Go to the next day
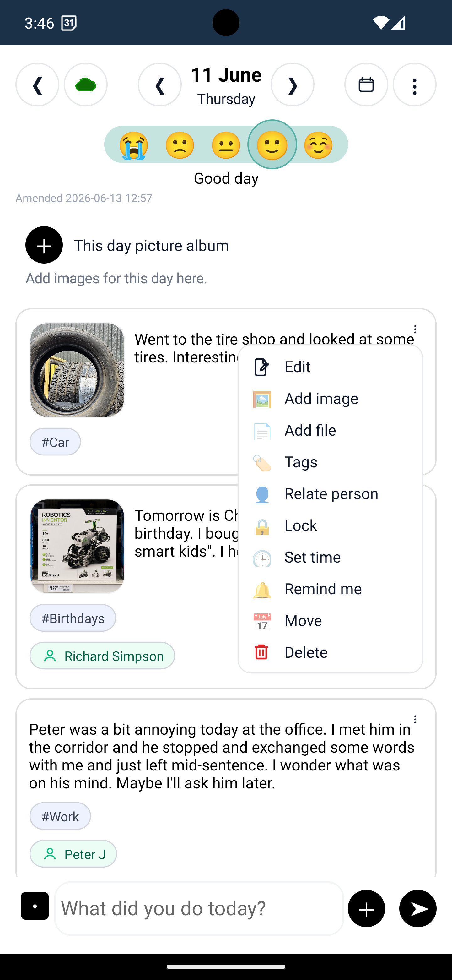This screenshot has width=452, height=980. (x=292, y=84)
